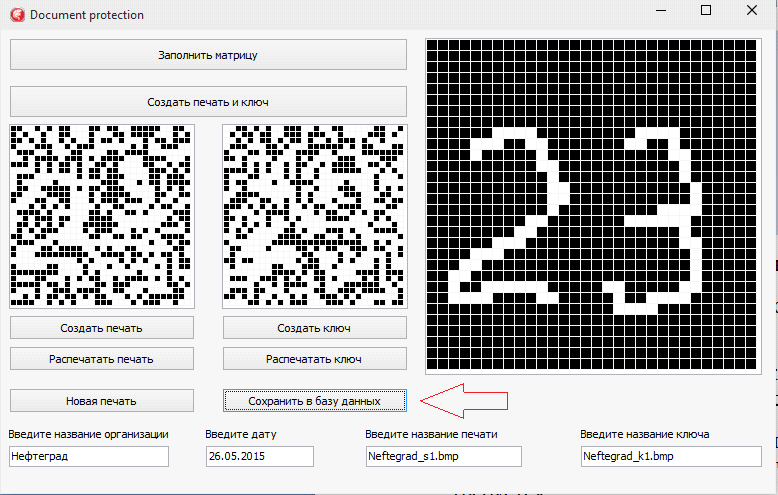Click label Введите название ключа

pyautogui.click(x=645, y=434)
